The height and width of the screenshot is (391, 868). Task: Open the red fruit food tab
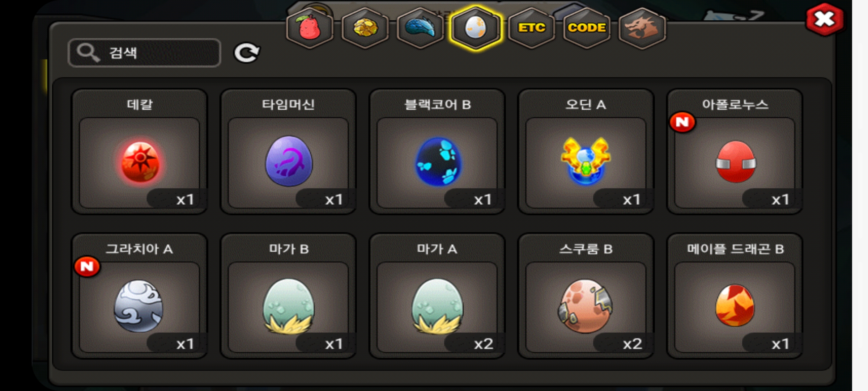click(x=310, y=28)
